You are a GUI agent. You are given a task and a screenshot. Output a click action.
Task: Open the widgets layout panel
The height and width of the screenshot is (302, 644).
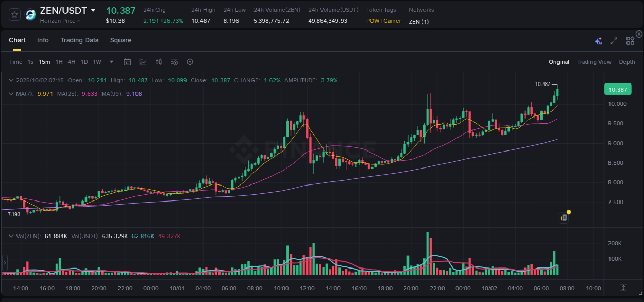[x=630, y=40]
